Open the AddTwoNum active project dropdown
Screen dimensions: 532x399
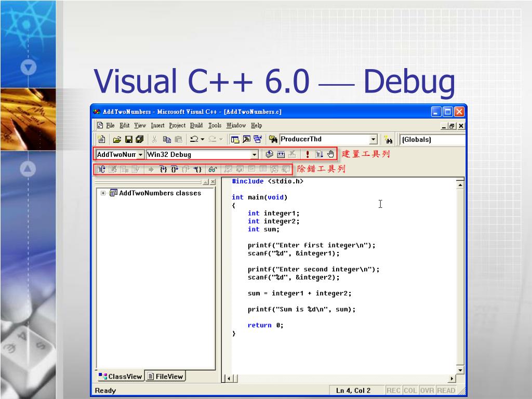(x=140, y=155)
